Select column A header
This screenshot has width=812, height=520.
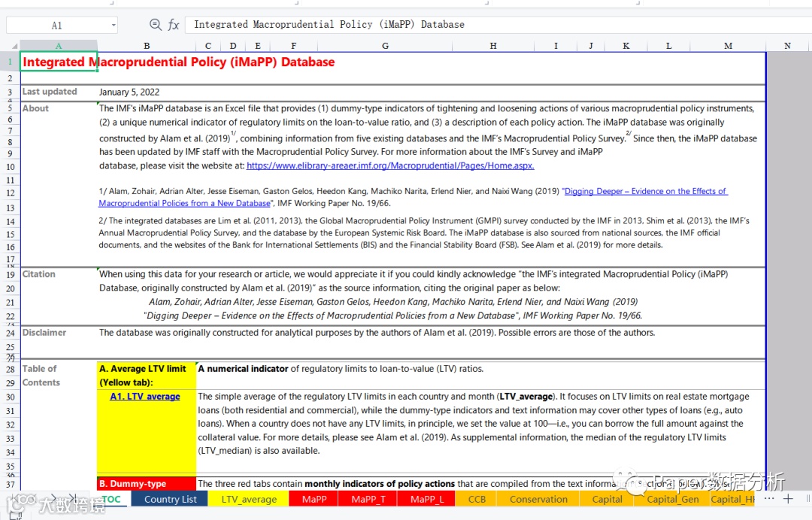59,46
